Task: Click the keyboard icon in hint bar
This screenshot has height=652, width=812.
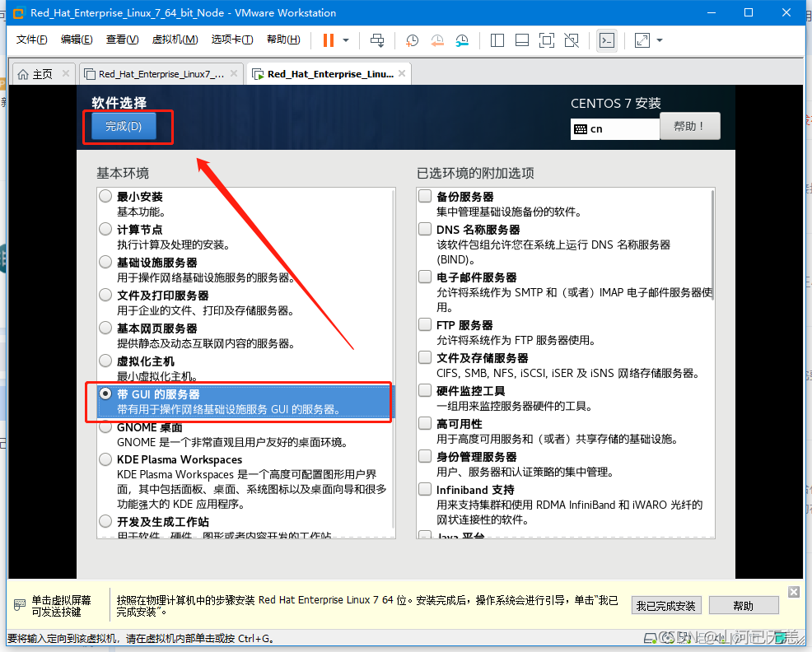Action: click(20, 605)
